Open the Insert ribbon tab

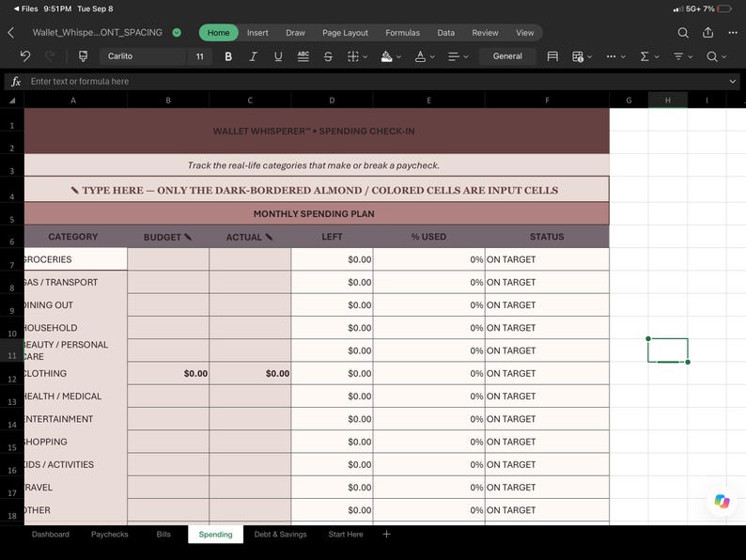pyautogui.click(x=257, y=33)
